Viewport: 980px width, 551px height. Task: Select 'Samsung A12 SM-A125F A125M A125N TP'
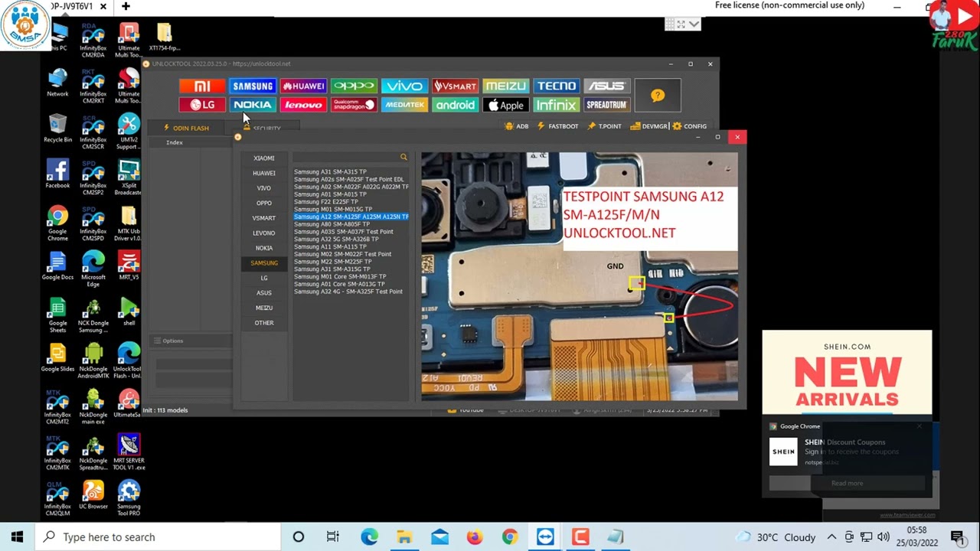pyautogui.click(x=351, y=217)
